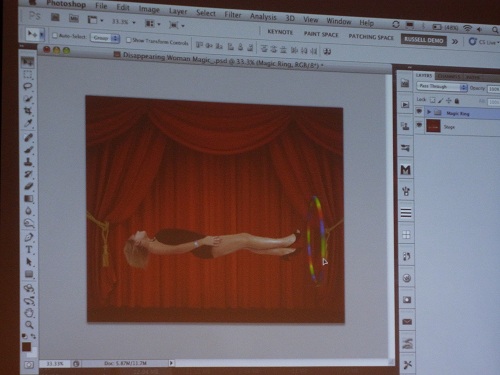Select the Lasso tool
The width and height of the screenshot is (500, 375).
pos(28,86)
